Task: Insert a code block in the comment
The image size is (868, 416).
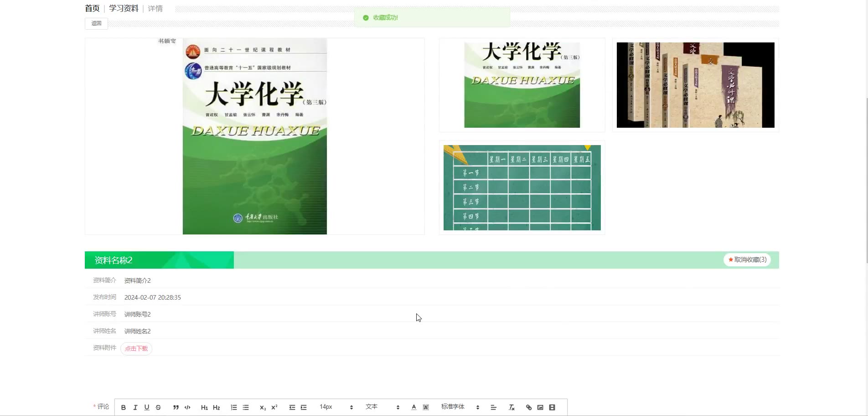Action: [x=187, y=407]
